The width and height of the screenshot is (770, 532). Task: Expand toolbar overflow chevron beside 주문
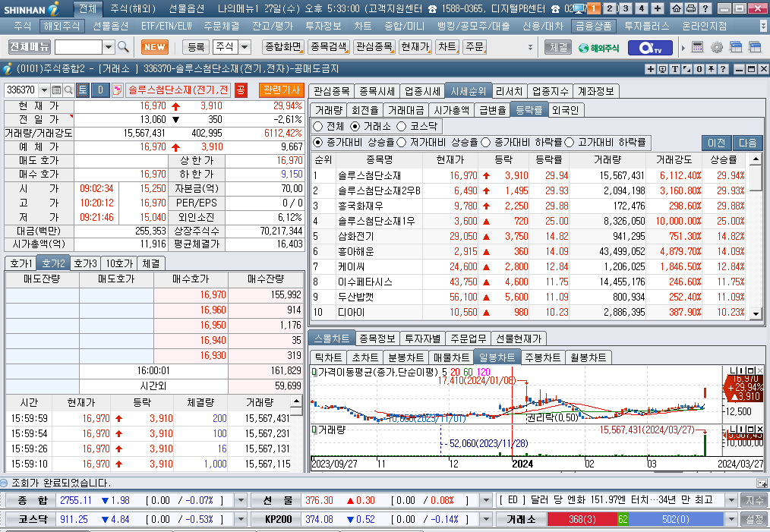click(530, 48)
